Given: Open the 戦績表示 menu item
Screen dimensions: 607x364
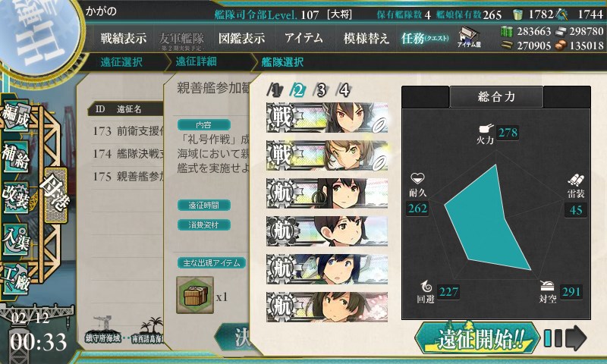Looking at the screenshot, I should pyautogui.click(x=124, y=38).
